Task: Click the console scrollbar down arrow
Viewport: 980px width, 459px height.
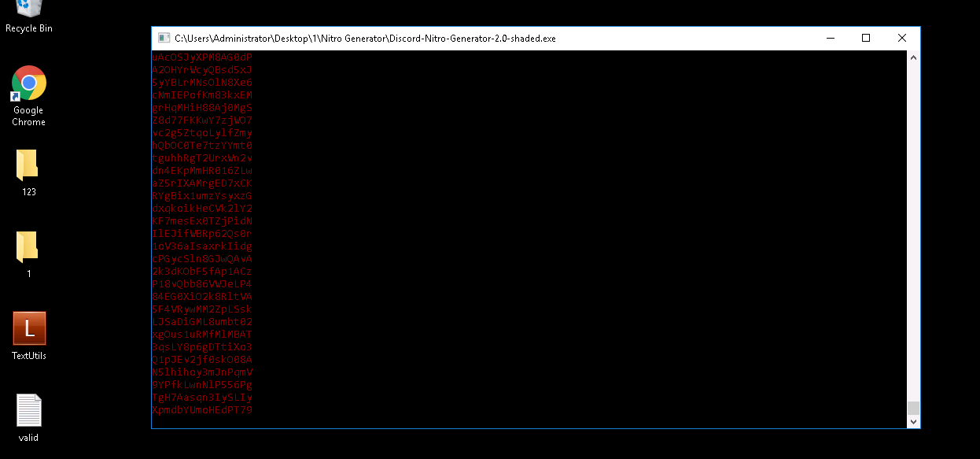Action: (x=913, y=422)
